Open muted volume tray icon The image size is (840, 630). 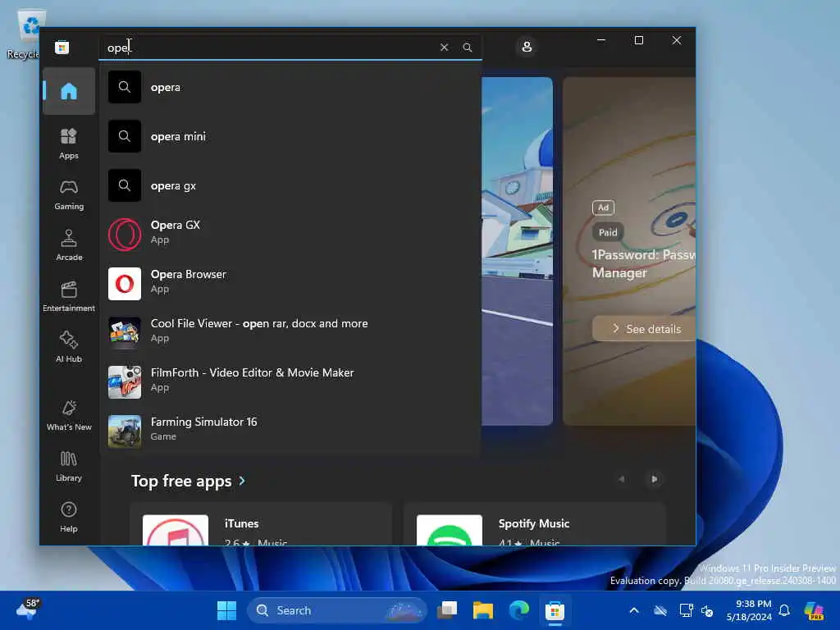(x=707, y=611)
